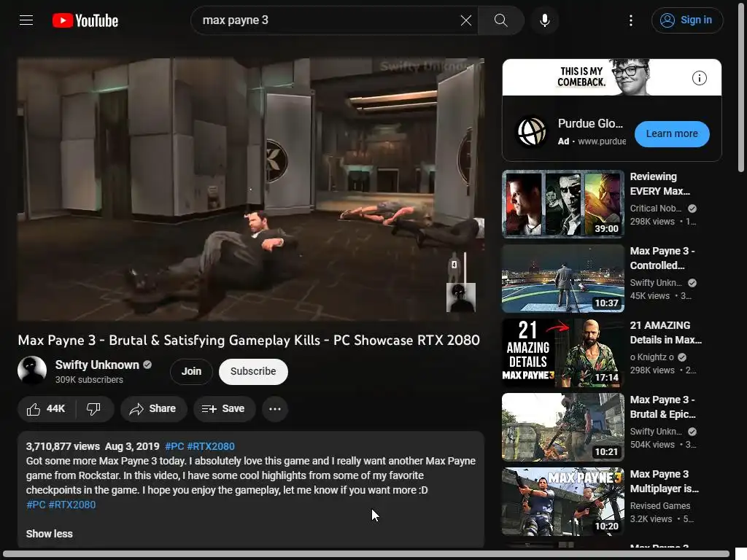The width and height of the screenshot is (747, 560).
Task: Click Revised Games channel name
Action: [659, 506]
